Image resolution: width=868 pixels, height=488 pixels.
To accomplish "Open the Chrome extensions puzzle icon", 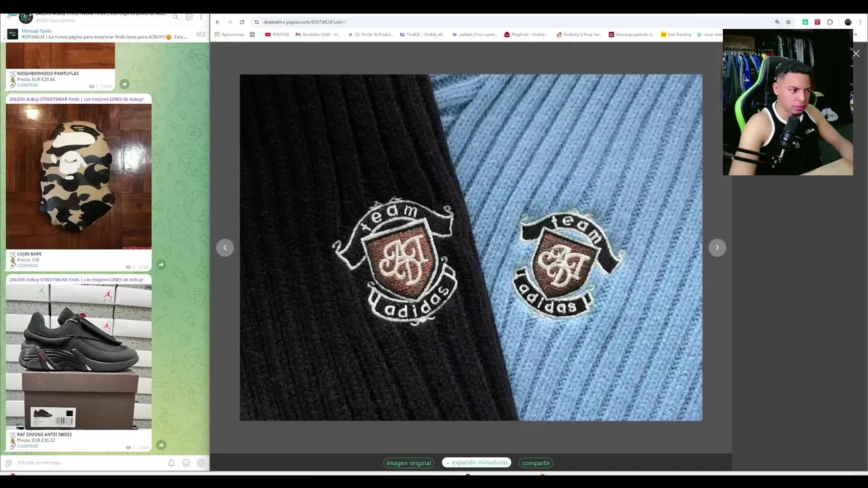I will [x=829, y=22].
